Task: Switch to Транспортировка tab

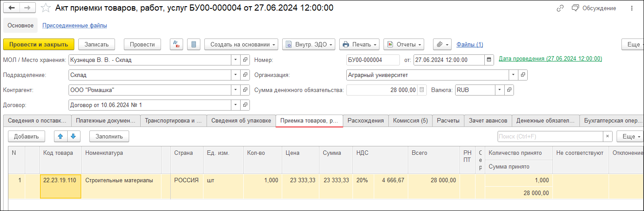Action: tap(173, 120)
